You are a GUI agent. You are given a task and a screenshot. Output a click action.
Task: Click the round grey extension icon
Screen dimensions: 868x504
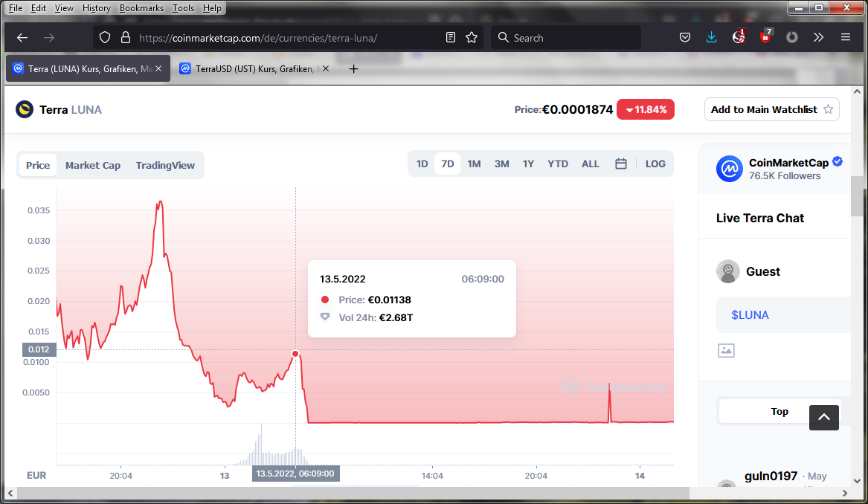[792, 38]
